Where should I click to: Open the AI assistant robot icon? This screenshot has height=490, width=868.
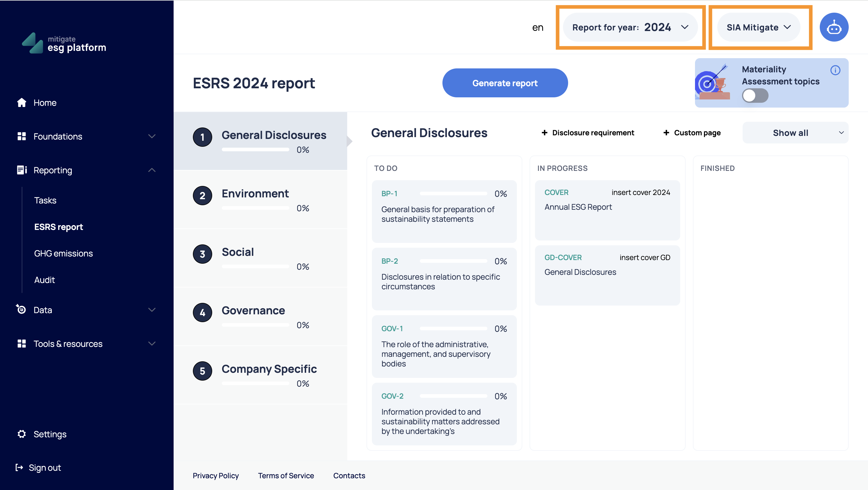pyautogui.click(x=834, y=27)
